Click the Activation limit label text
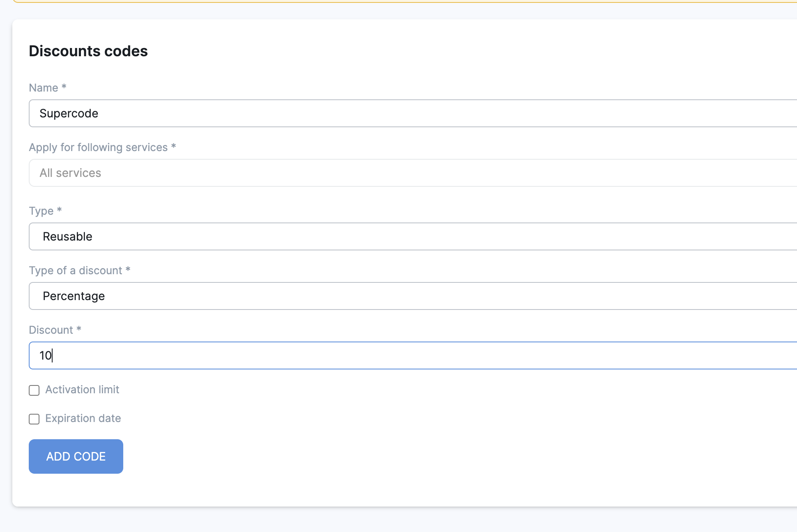This screenshot has height=532, width=797. [x=82, y=390]
